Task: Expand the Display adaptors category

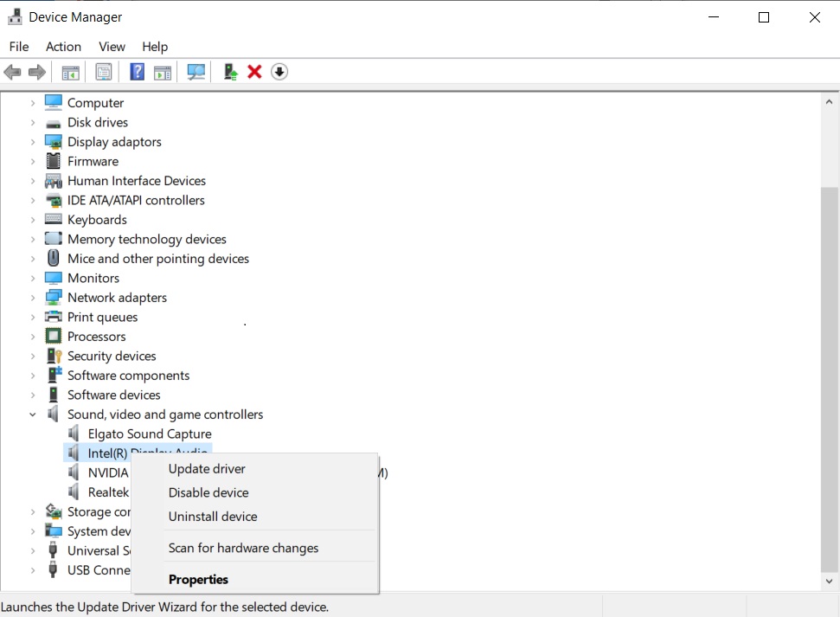Action: click(x=33, y=142)
